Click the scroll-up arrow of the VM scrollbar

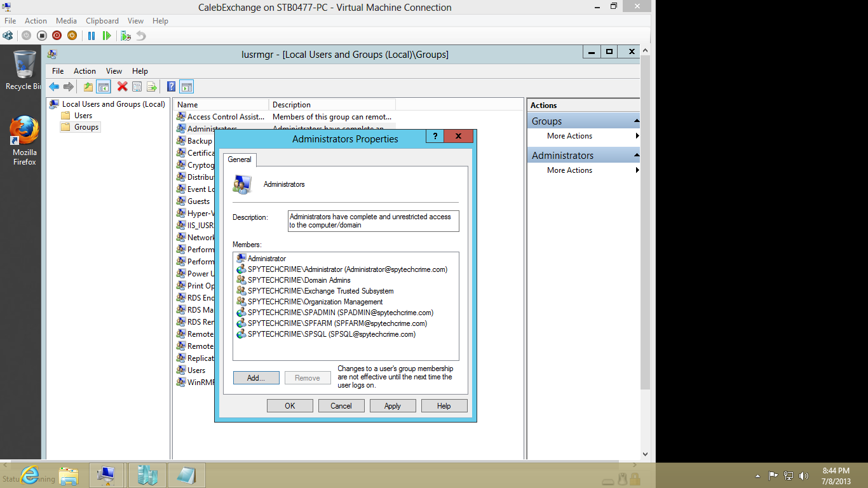click(646, 50)
